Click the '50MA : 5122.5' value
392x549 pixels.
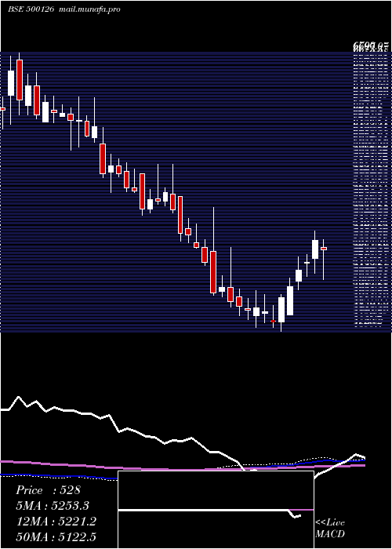pyautogui.click(x=56, y=537)
